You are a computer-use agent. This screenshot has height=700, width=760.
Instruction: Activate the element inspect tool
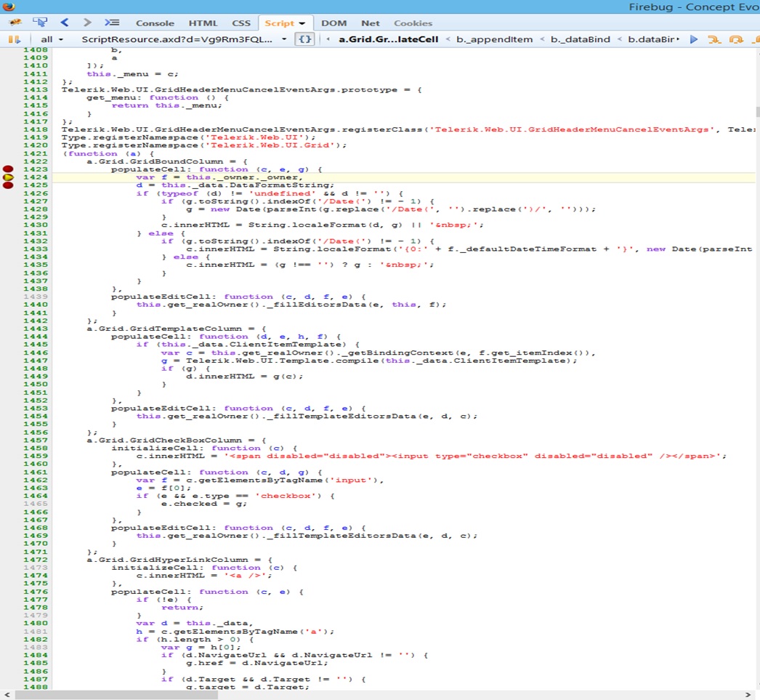[x=40, y=23]
